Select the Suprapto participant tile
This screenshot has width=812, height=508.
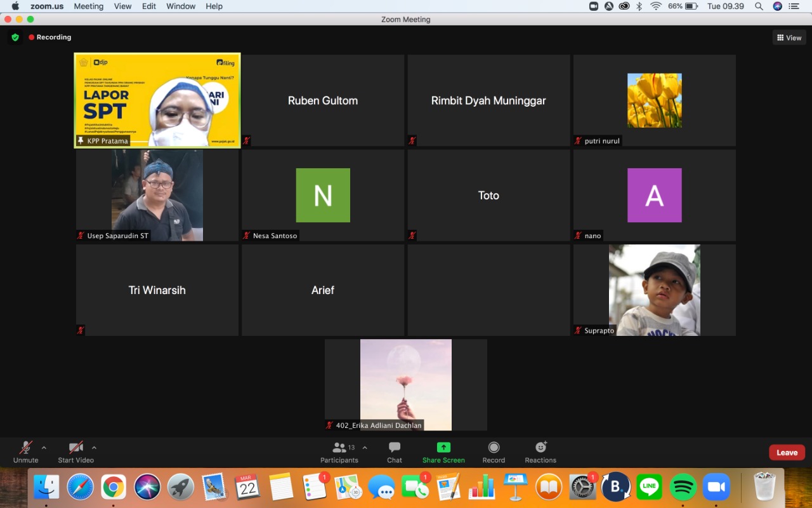tap(654, 290)
